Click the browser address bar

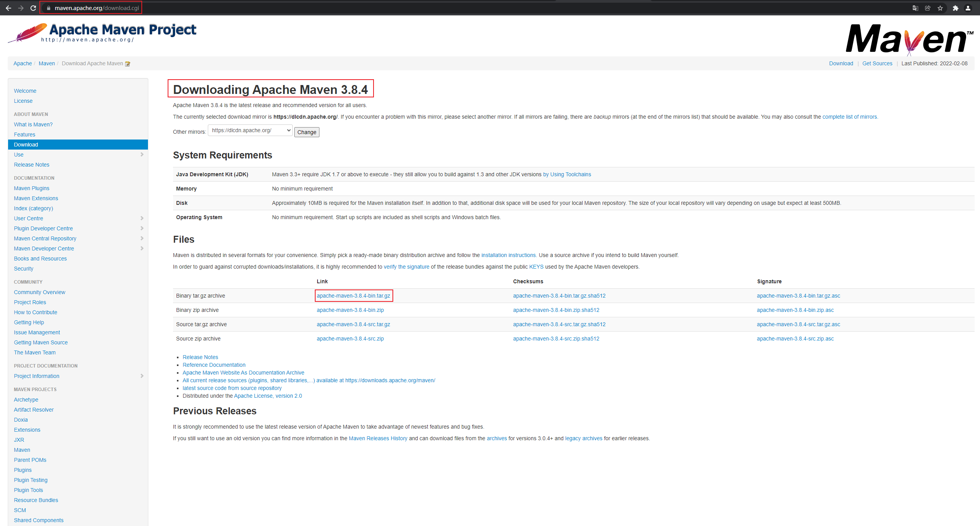(97, 8)
